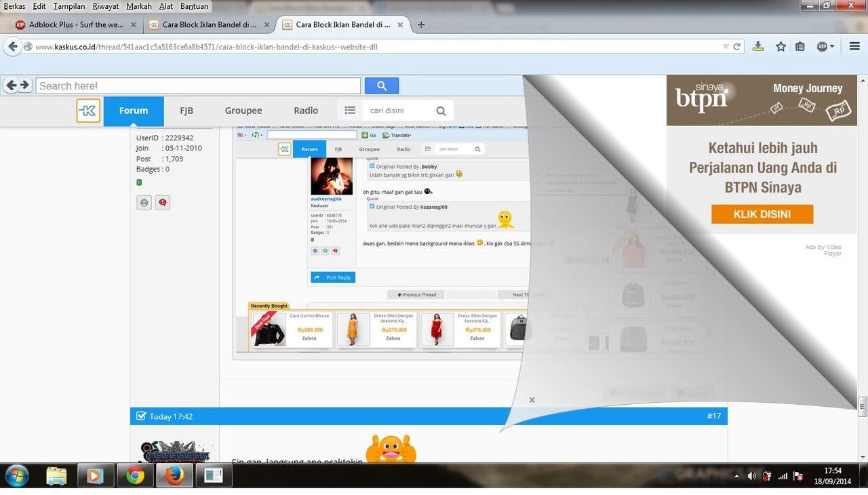Screen dimensions: 868x495
Task: Select the Forum navigation tab
Action: (134, 111)
